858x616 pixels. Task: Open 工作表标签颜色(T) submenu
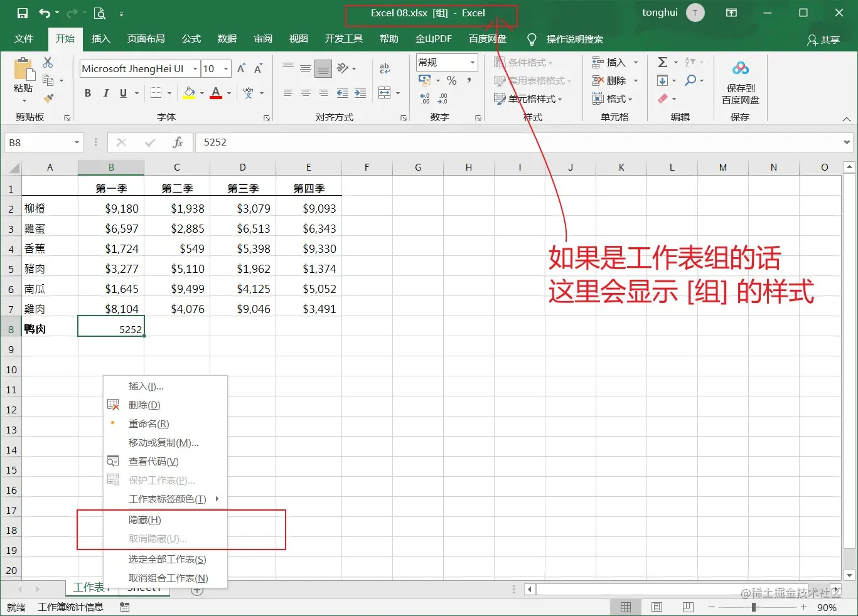point(166,499)
